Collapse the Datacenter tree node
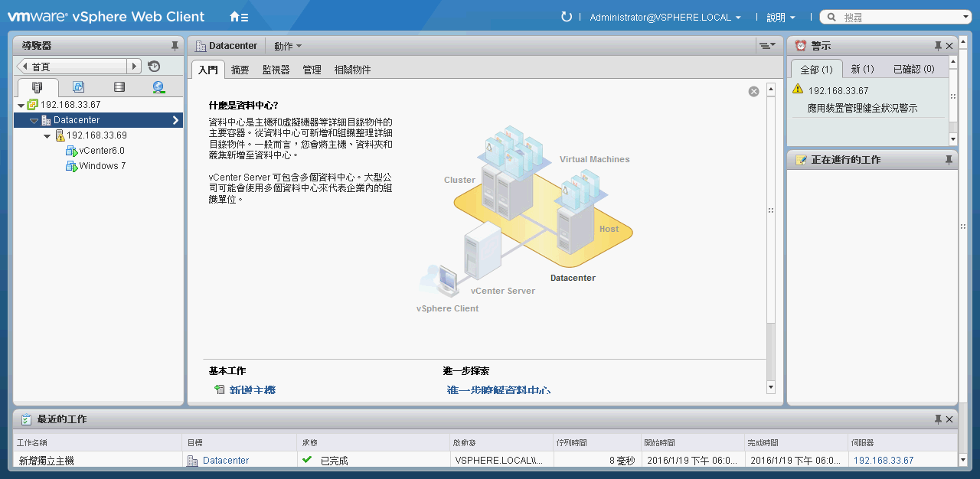 (x=34, y=120)
